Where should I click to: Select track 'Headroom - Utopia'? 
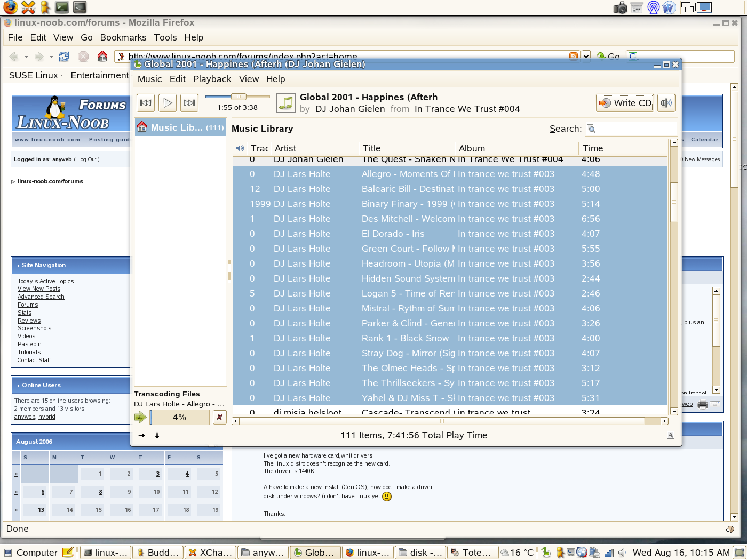click(450, 263)
